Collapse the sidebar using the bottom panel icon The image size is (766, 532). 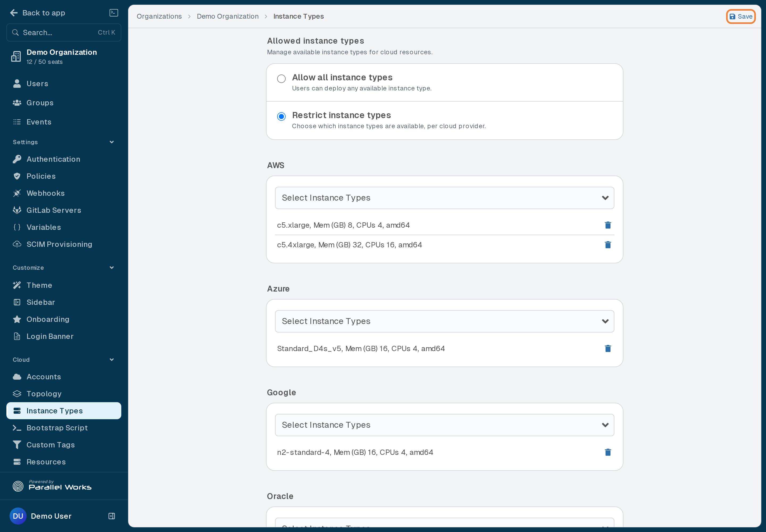pyautogui.click(x=112, y=516)
